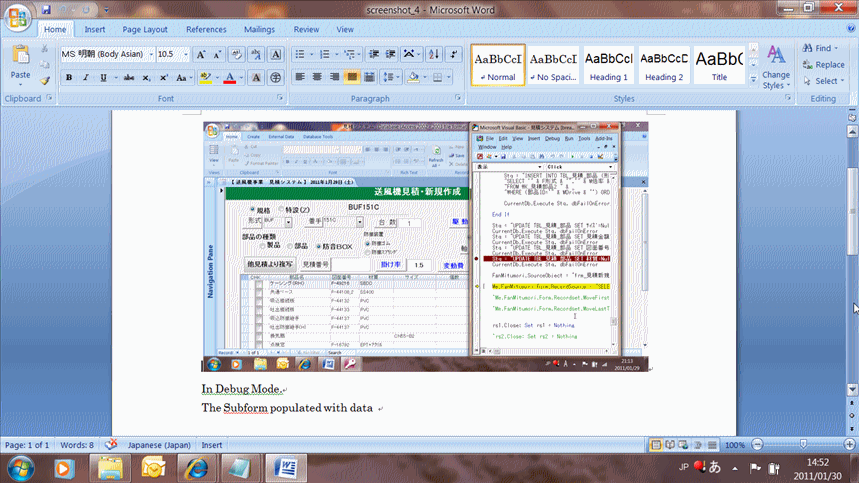Click the Replace button
The width and height of the screenshot is (859, 483).
point(823,65)
